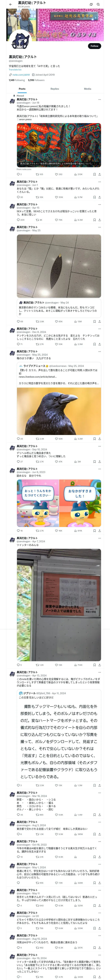Viewport: 110px width, 980px height.
Task: Click Translate bio under the profile description
Action: tap(15, 70)
